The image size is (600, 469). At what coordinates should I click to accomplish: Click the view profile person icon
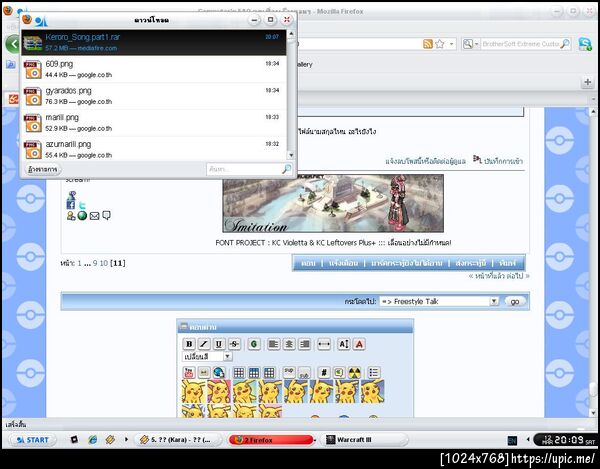71,216
